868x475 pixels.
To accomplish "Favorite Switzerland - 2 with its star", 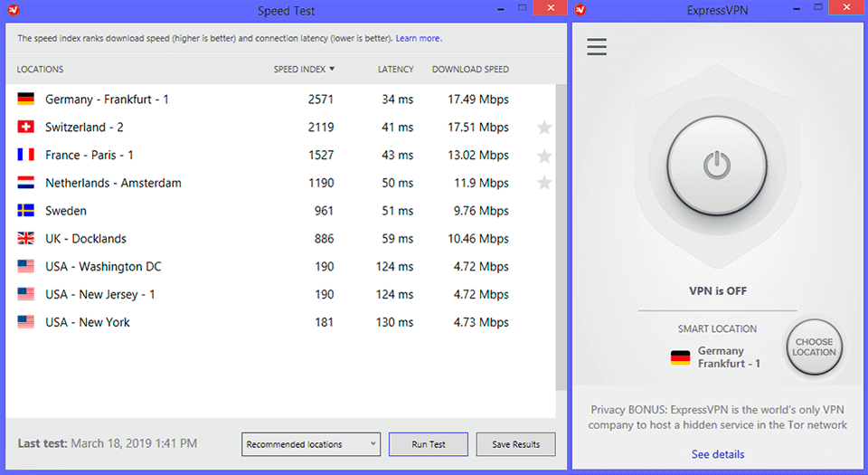I will coord(544,128).
